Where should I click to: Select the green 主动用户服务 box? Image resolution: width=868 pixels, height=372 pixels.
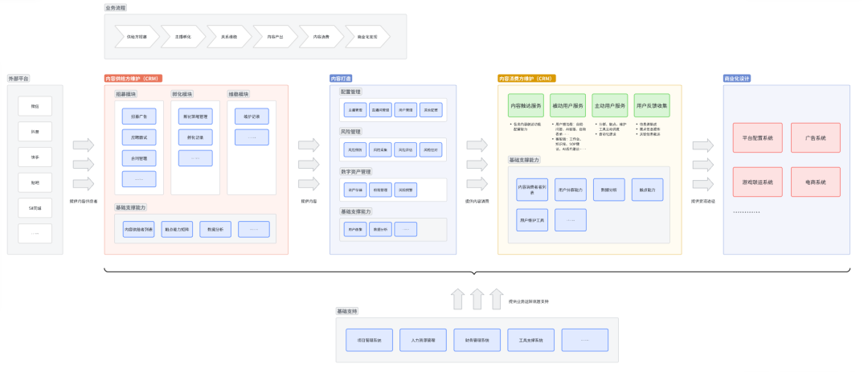pyautogui.click(x=610, y=105)
